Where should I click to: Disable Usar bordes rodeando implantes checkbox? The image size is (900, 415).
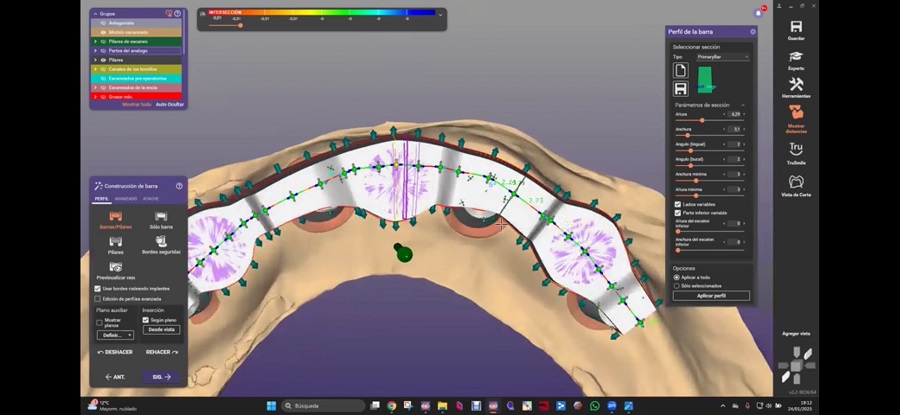(x=97, y=288)
